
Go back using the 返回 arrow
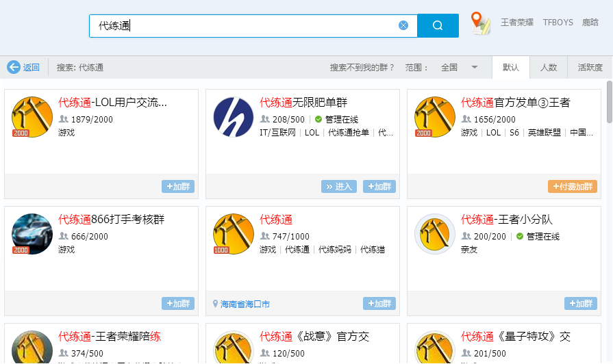tap(23, 67)
